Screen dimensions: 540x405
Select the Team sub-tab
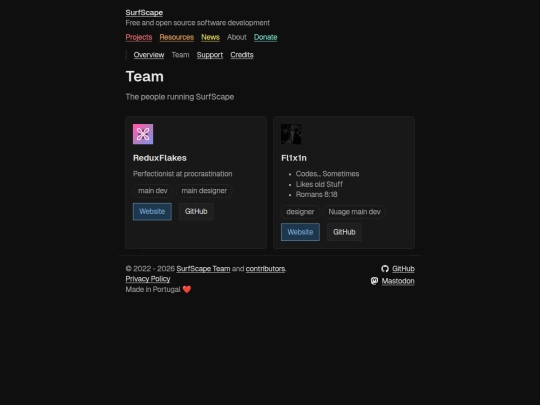tap(180, 55)
